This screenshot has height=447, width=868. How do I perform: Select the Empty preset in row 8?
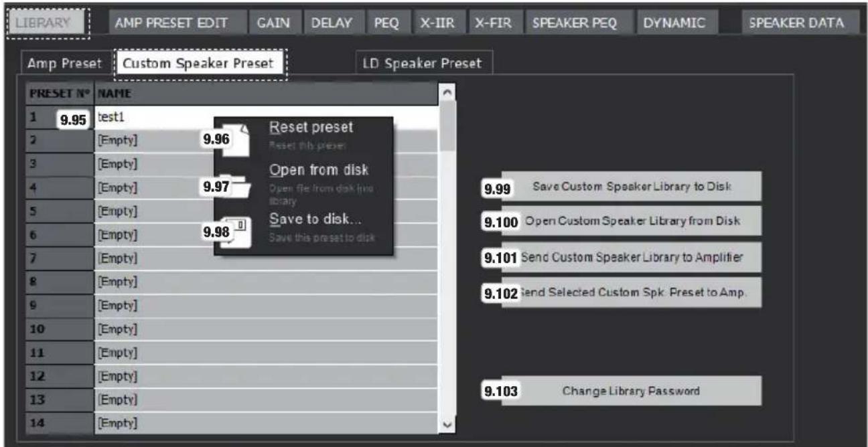(x=267, y=282)
